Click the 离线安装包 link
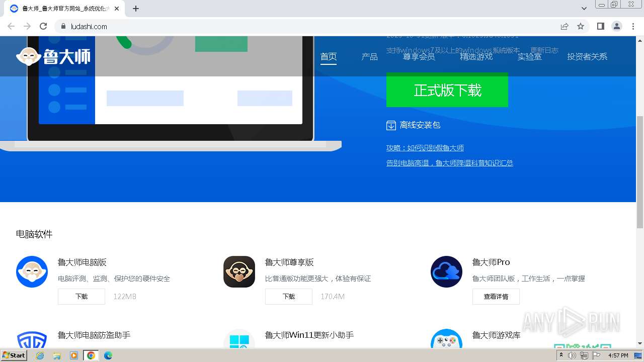This screenshot has width=644, height=362. [x=420, y=125]
